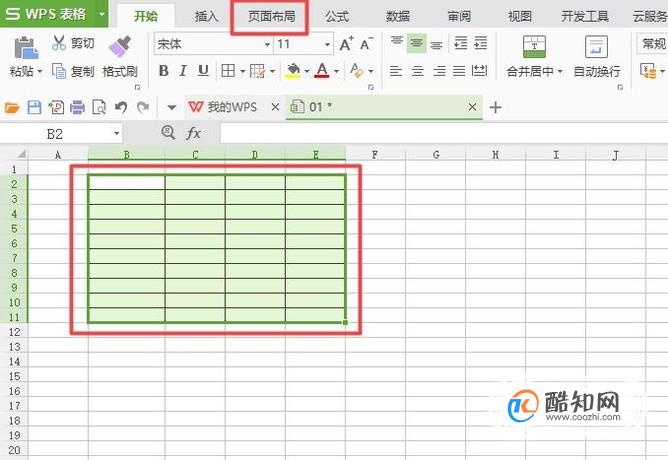The width and height of the screenshot is (668, 460).
Task: Expand the Merge and Center dropdown arrow
Action: point(560,72)
